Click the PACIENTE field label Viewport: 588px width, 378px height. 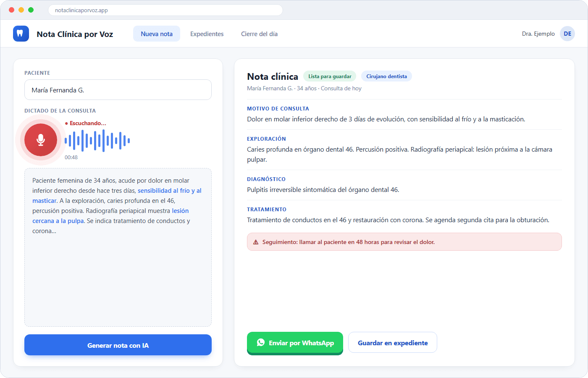(x=37, y=73)
